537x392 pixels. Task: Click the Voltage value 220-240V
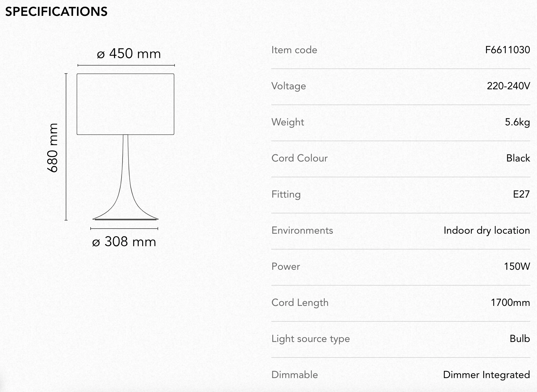click(x=509, y=86)
